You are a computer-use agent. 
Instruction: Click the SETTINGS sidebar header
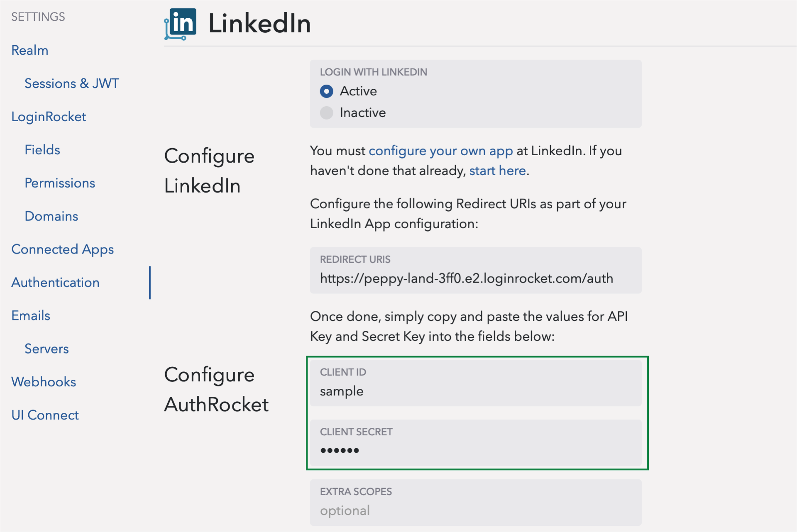[x=38, y=17]
